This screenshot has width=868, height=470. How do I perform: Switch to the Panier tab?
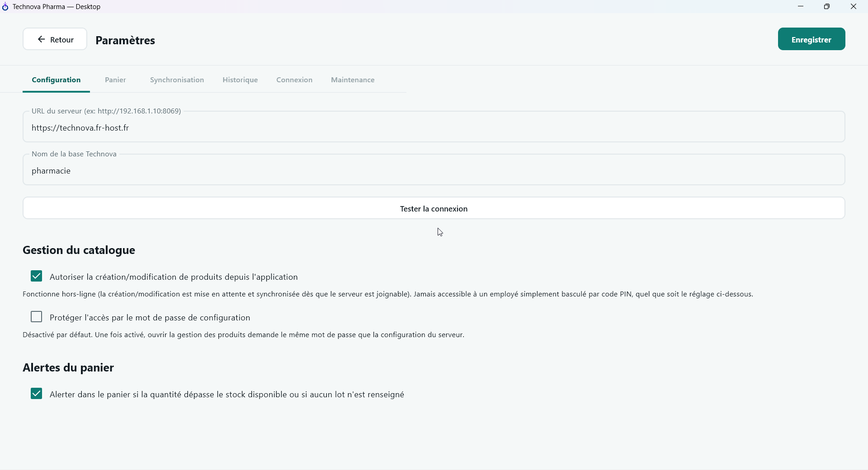pyautogui.click(x=115, y=80)
